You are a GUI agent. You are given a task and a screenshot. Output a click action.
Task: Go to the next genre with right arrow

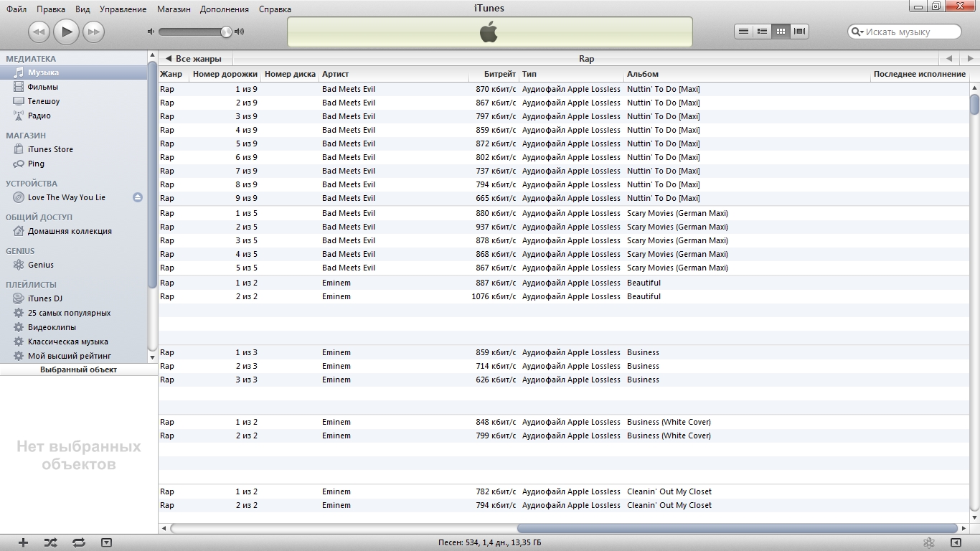click(969, 59)
